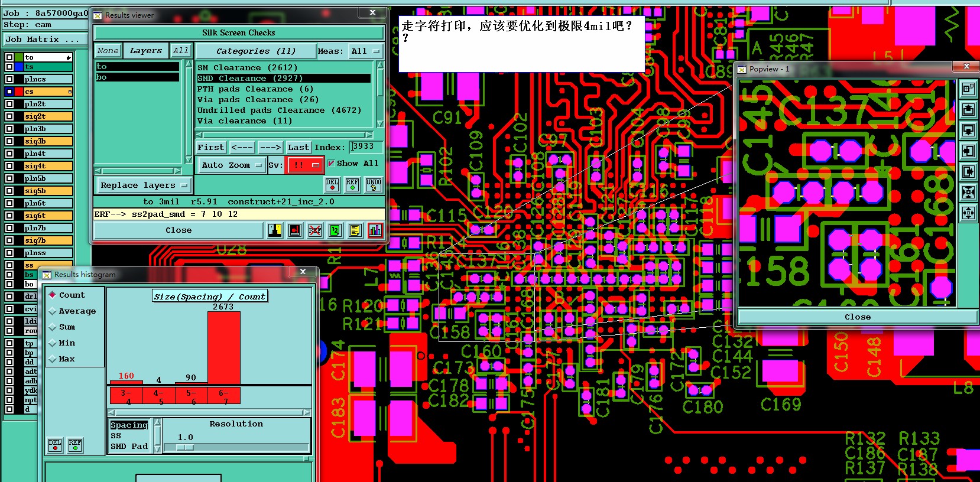Click the categories list vertical scrollbar
This screenshot has height=482, width=980.
pos(380,95)
